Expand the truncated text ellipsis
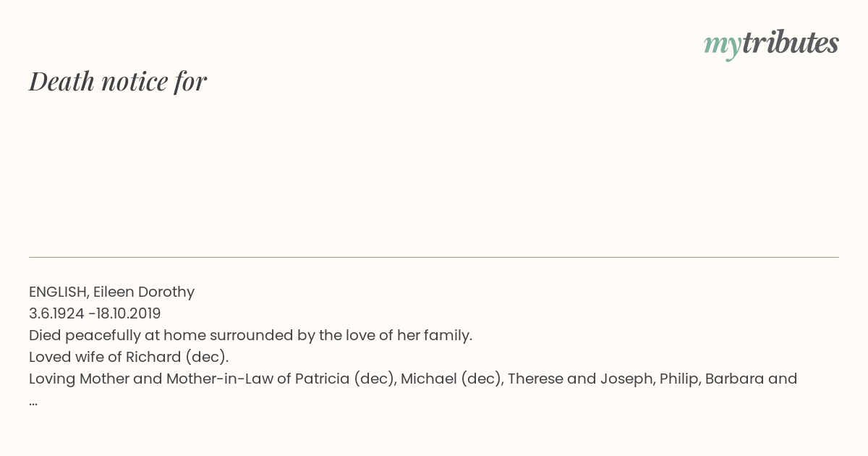The height and width of the screenshot is (456, 868). pos(33,403)
